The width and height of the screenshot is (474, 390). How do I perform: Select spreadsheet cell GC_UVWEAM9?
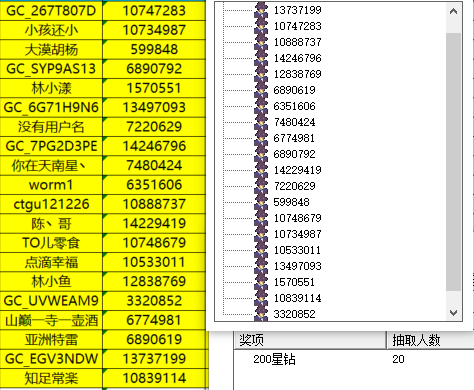click(x=51, y=301)
